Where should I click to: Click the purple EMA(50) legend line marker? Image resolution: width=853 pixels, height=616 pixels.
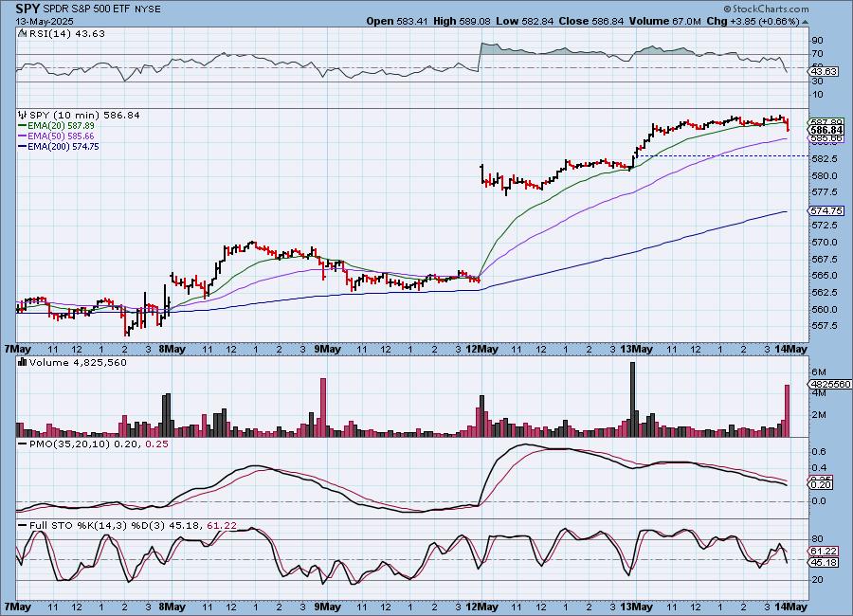23,136
